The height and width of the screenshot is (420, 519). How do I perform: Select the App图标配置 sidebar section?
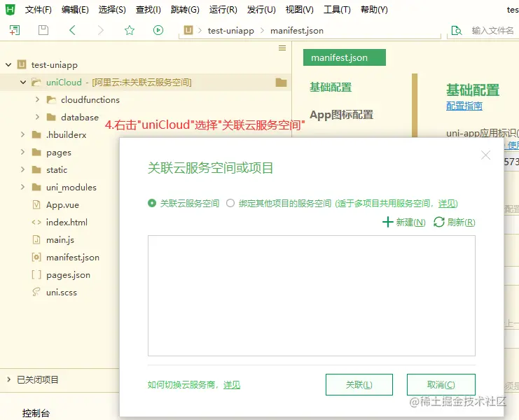coord(341,115)
